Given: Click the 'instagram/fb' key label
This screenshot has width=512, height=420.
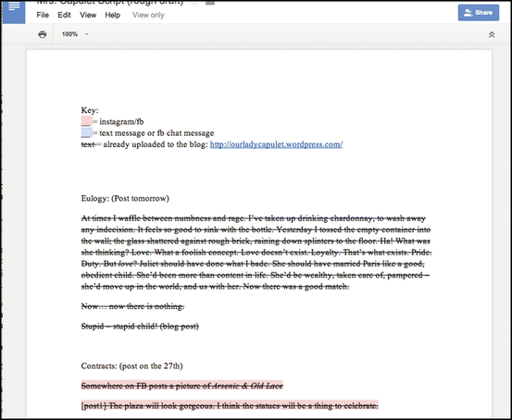Looking at the screenshot, I should click(x=121, y=121).
